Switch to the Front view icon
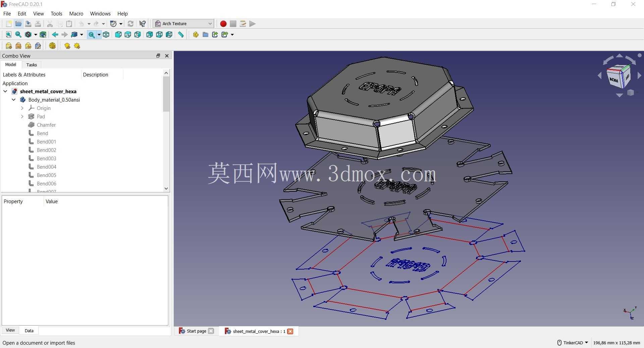 click(118, 35)
